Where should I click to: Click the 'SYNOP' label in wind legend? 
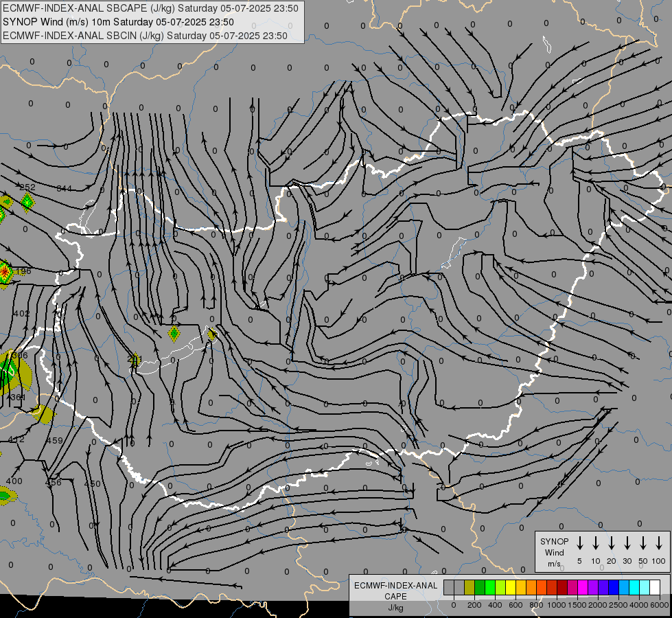coord(554,541)
